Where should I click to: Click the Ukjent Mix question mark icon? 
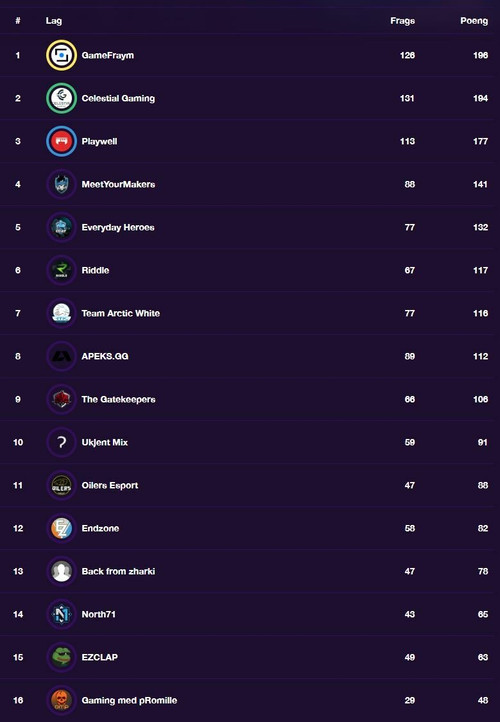(61, 442)
